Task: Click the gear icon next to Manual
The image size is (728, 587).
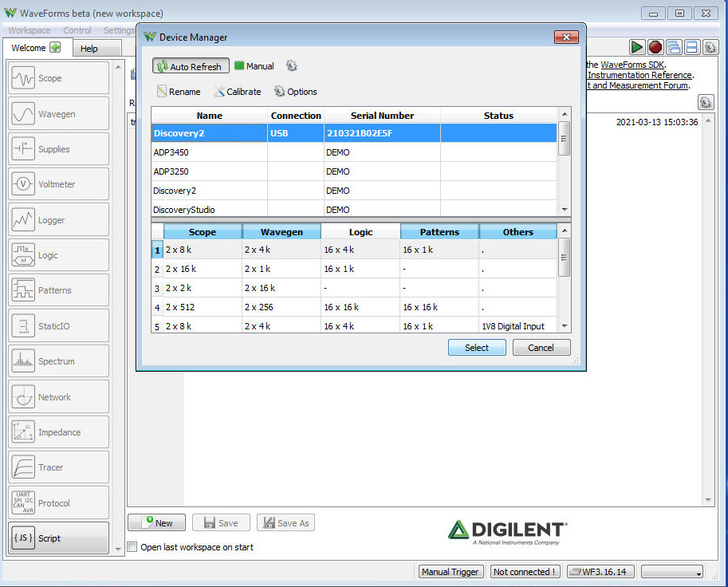Action: 292,66
